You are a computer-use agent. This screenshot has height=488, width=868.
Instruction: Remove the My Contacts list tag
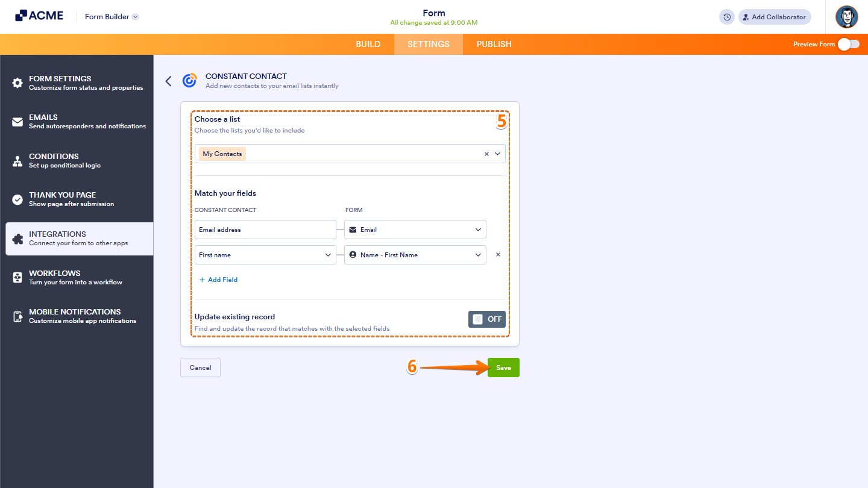coord(486,154)
